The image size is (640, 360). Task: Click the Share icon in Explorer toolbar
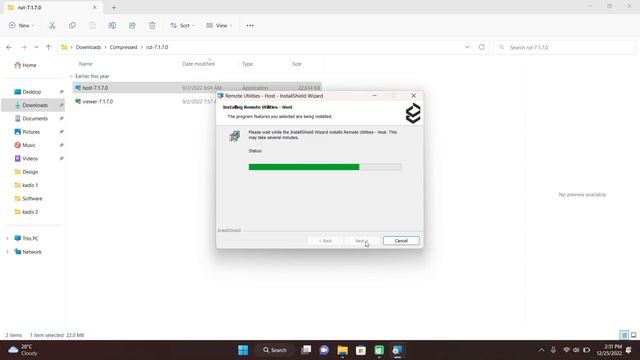pos(132,25)
